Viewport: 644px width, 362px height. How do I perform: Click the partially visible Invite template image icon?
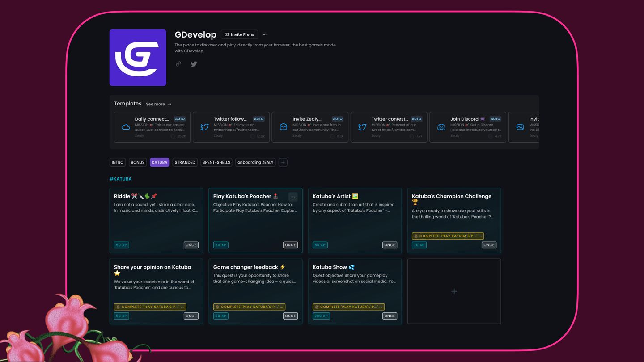520,127
